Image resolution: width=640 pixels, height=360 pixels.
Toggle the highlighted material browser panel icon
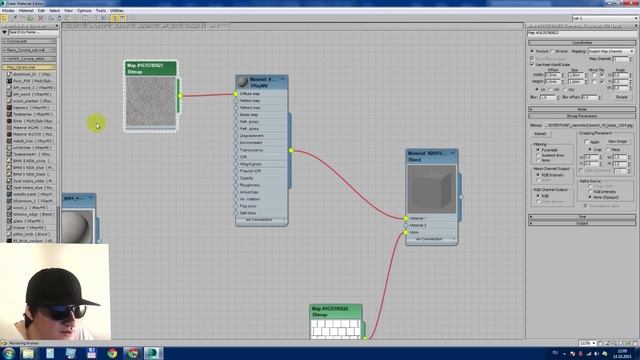[x=115, y=18]
